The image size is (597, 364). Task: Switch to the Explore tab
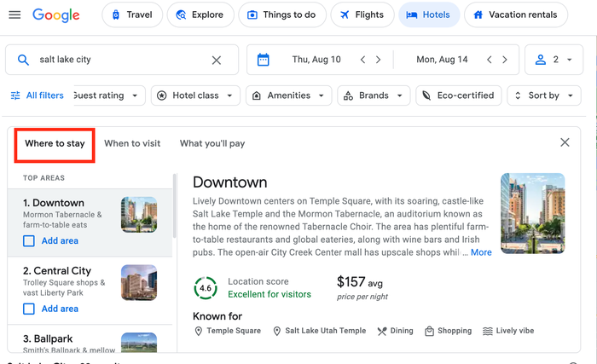pos(200,14)
